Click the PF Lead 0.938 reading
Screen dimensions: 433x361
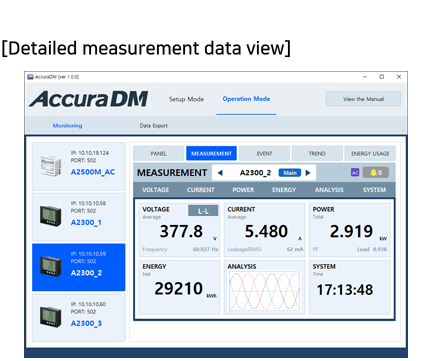pyautogui.click(x=350, y=249)
